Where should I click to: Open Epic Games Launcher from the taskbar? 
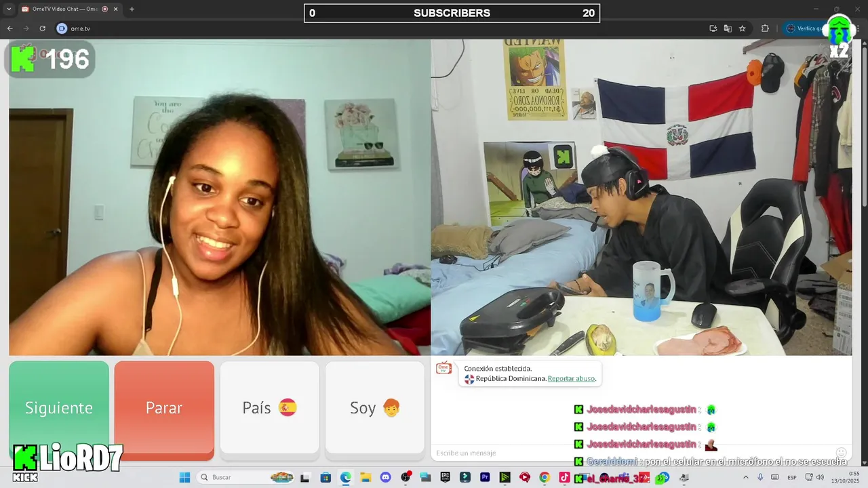pyautogui.click(x=445, y=477)
